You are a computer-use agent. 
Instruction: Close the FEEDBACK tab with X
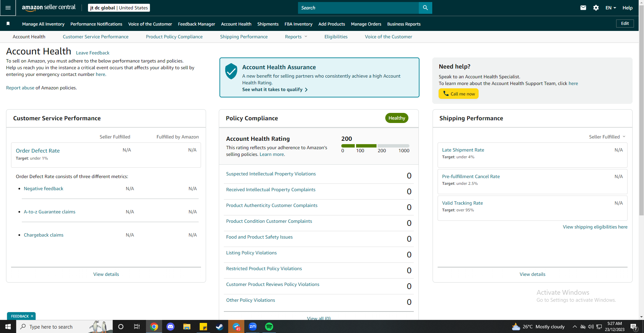point(32,316)
